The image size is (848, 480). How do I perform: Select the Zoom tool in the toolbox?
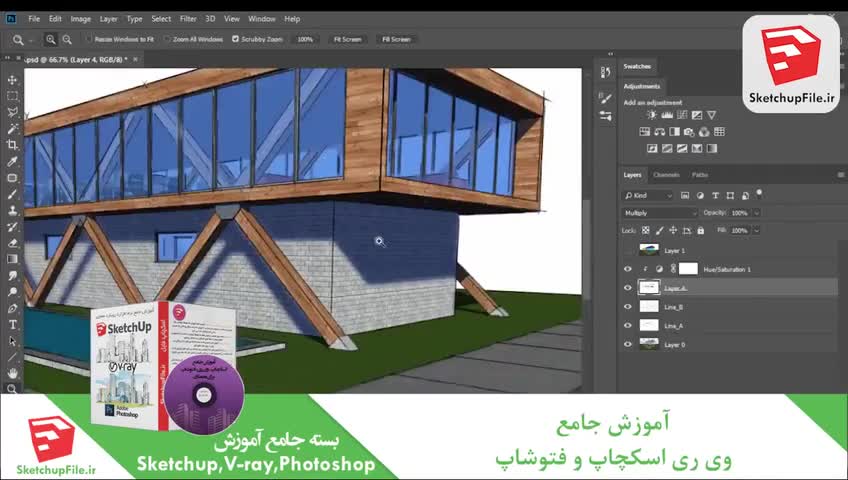click(x=12, y=388)
